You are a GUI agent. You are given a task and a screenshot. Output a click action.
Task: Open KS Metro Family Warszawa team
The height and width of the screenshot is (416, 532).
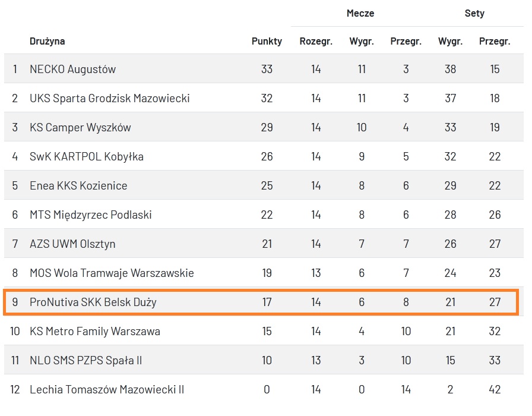point(94,331)
